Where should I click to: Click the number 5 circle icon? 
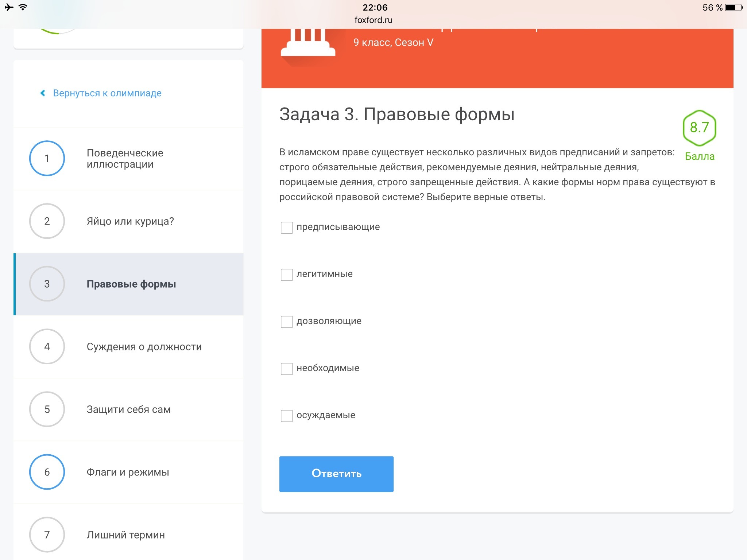click(47, 409)
